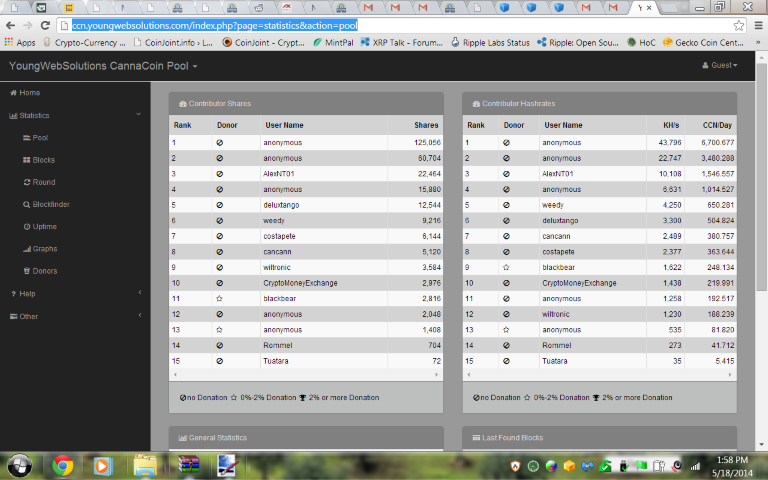The image size is (768, 480).
Task: Click the Apps bookmarks button
Action: [x=20, y=43]
